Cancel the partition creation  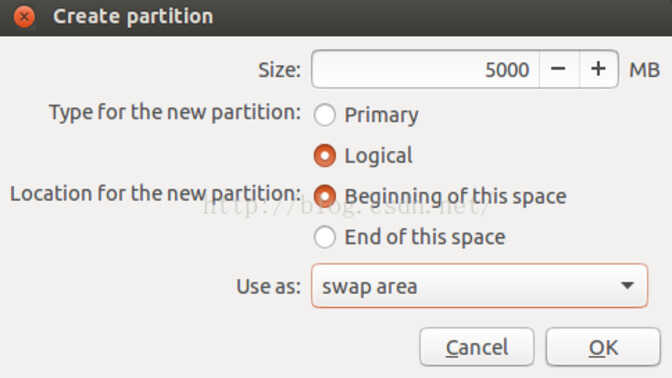[x=477, y=347]
